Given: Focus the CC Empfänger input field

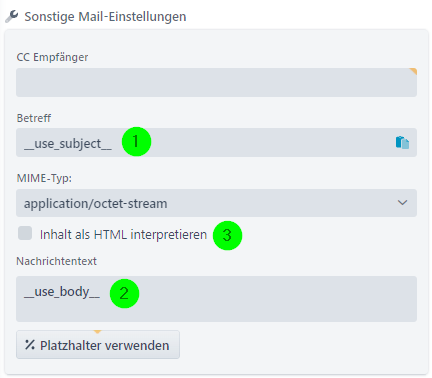Looking at the screenshot, I should point(216,83).
